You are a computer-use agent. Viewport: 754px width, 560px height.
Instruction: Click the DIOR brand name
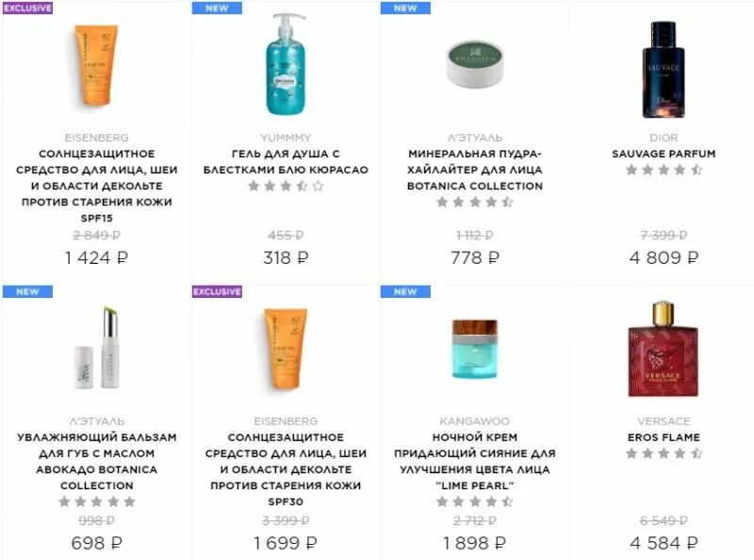[x=664, y=138]
